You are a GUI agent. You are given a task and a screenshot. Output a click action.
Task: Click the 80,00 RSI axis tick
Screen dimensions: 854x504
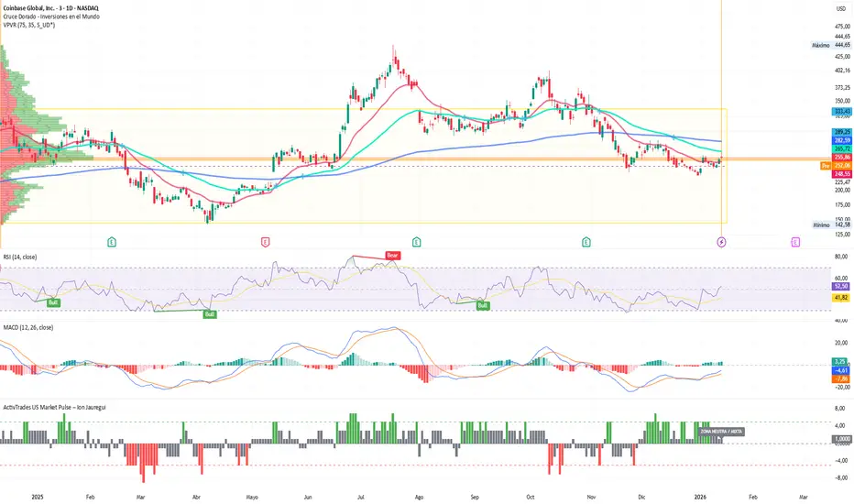pos(841,257)
